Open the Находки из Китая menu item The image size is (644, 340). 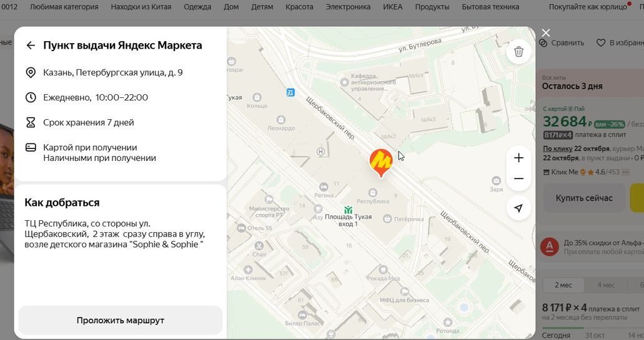[x=142, y=7]
